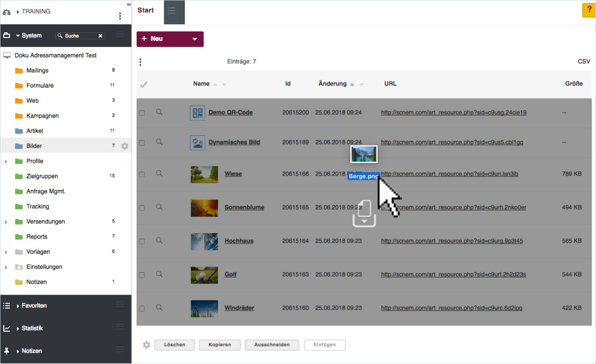Open the three-dot menu beside TRAINING
596x364 pixels.
tap(120, 16)
